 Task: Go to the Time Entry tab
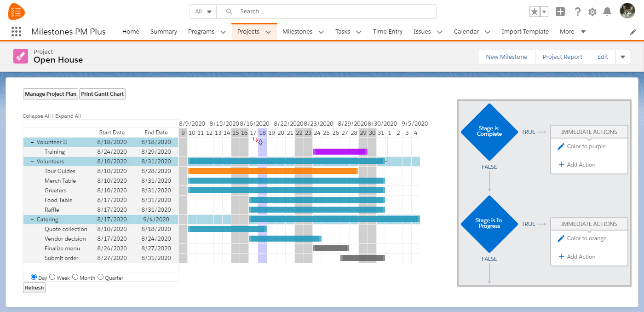coord(387,31)
